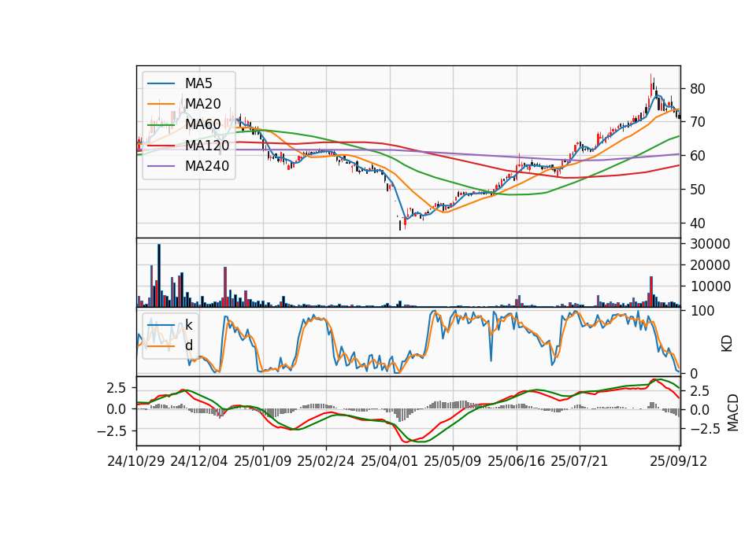
Task: Click the MA5 legend label
Action: coord(198,83)
